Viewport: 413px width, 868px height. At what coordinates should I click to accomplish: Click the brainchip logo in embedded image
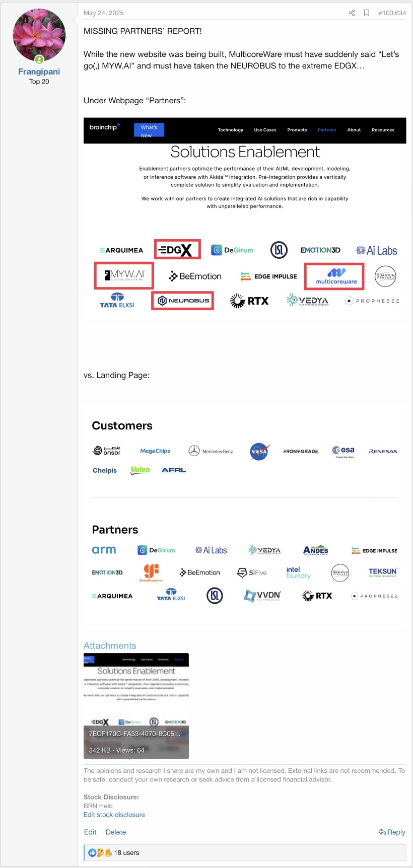(x=105, y=127)
